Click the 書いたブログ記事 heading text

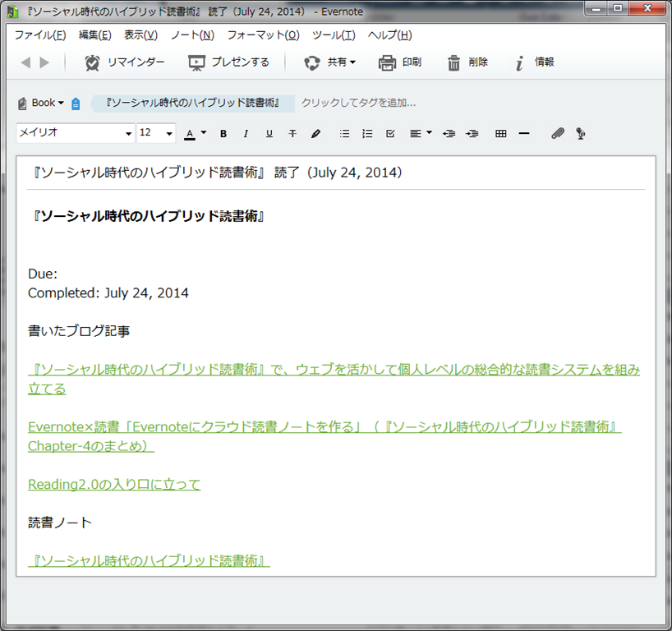(x=79, y=331)
